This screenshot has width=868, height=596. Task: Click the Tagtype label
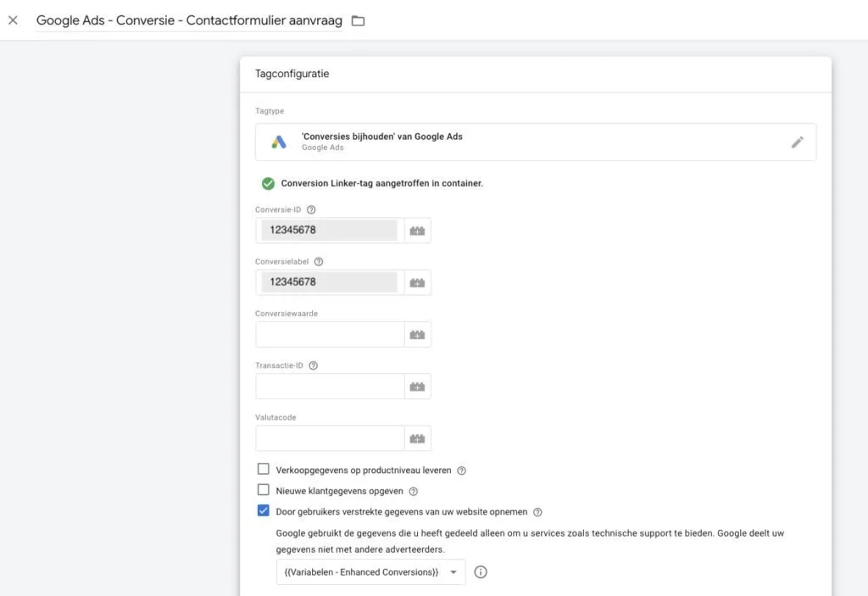pos(270,111)
